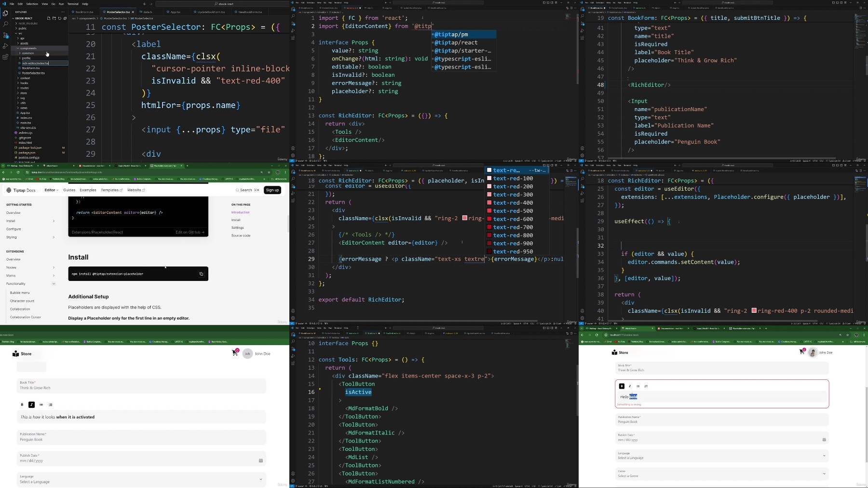868x488 pixels.
Task: Refresh the EBOOK-REACT explorer tree
Action: click(x=60, y=18)
